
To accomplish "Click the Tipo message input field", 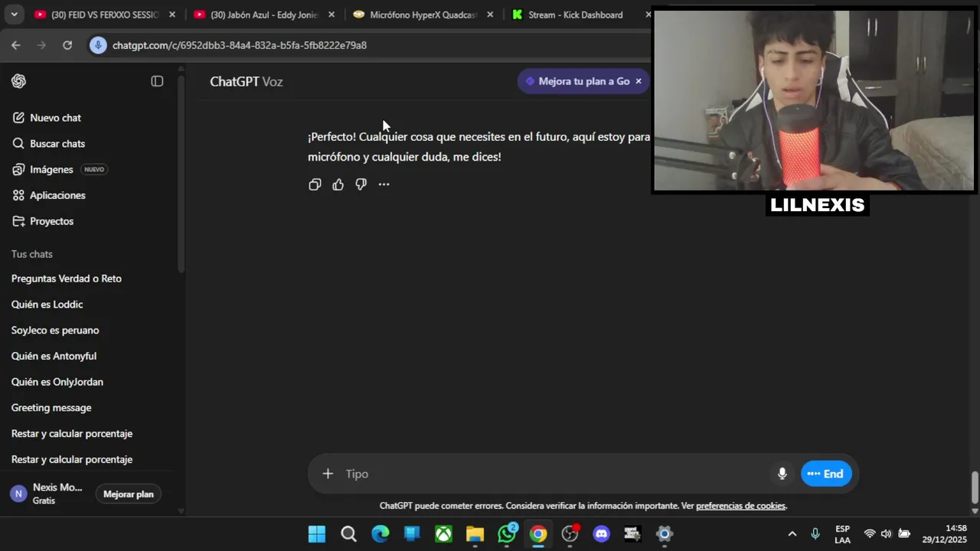I will point(555,474).
